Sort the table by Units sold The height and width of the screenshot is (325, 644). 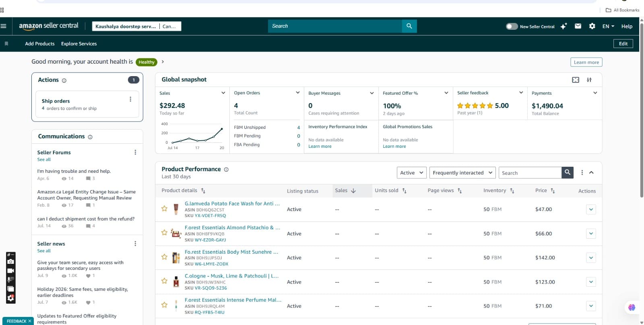point(391,190)
